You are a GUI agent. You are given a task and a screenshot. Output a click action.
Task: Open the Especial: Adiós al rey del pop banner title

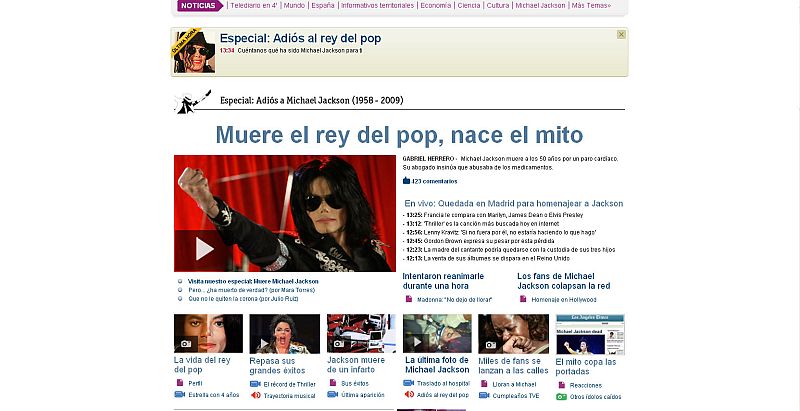(300, 38)
